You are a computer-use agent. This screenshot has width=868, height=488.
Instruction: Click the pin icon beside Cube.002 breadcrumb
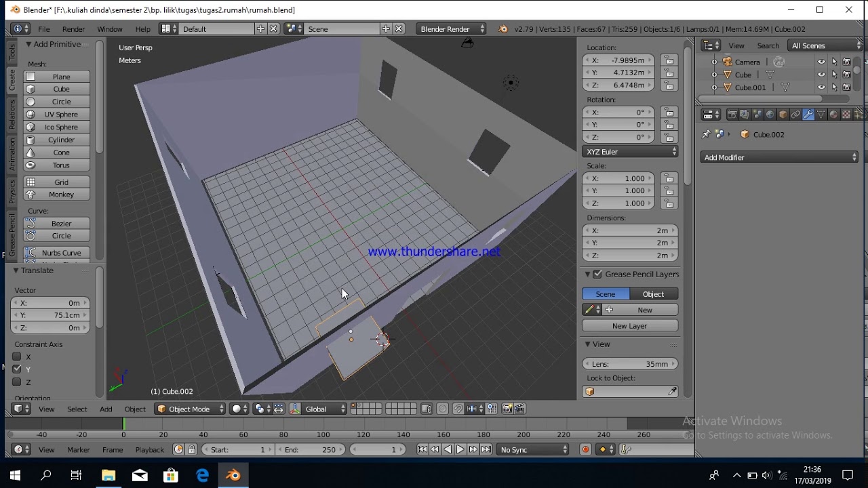tap(707, 134)
